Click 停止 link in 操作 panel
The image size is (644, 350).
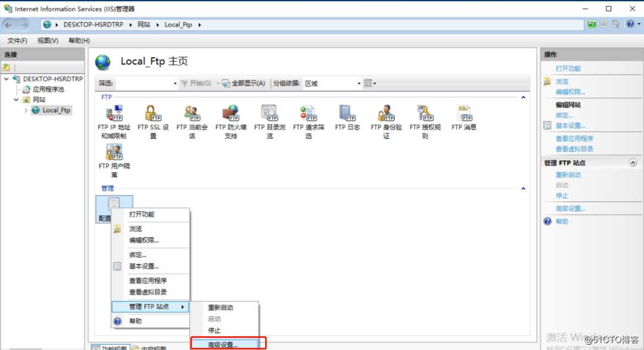click(x=562, y=196)
